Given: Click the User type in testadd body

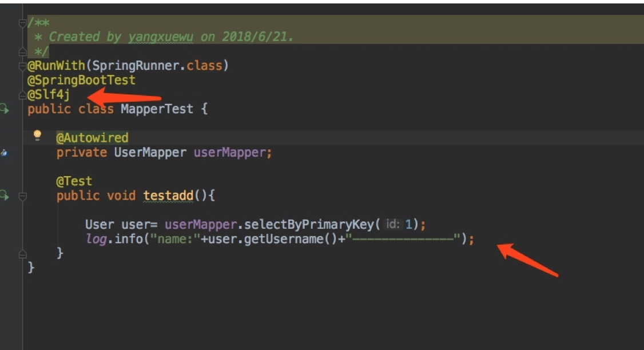Looking at the screenshot, I should coord(100,225).
